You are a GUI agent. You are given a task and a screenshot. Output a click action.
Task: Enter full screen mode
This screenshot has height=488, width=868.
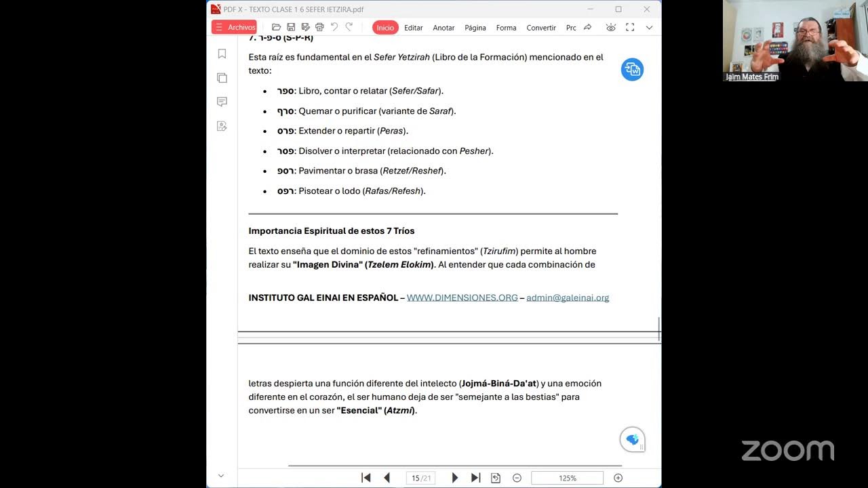(630, 27)
